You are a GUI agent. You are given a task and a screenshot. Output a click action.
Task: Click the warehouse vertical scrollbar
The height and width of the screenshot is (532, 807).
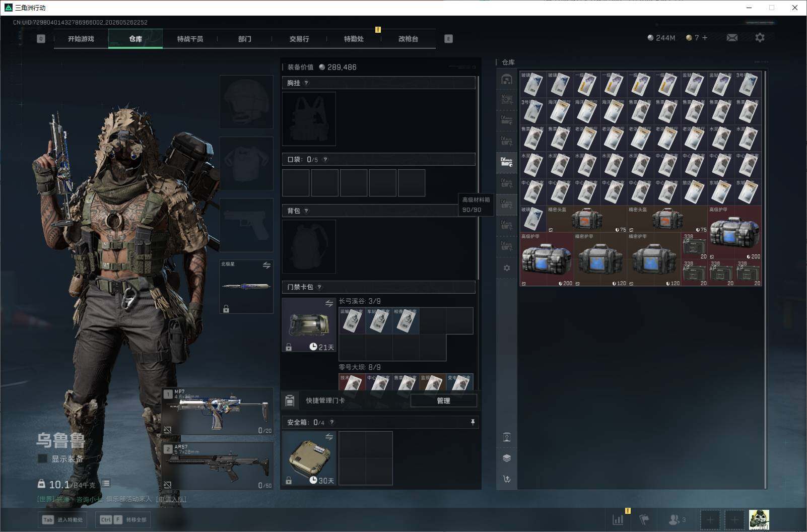click(x=765, y=280)
